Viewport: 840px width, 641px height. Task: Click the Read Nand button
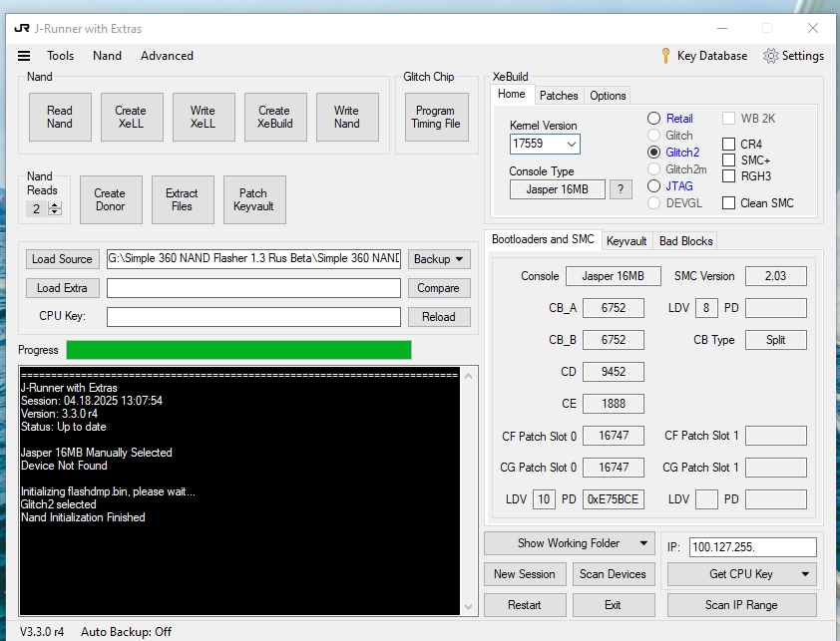point(60,118)
